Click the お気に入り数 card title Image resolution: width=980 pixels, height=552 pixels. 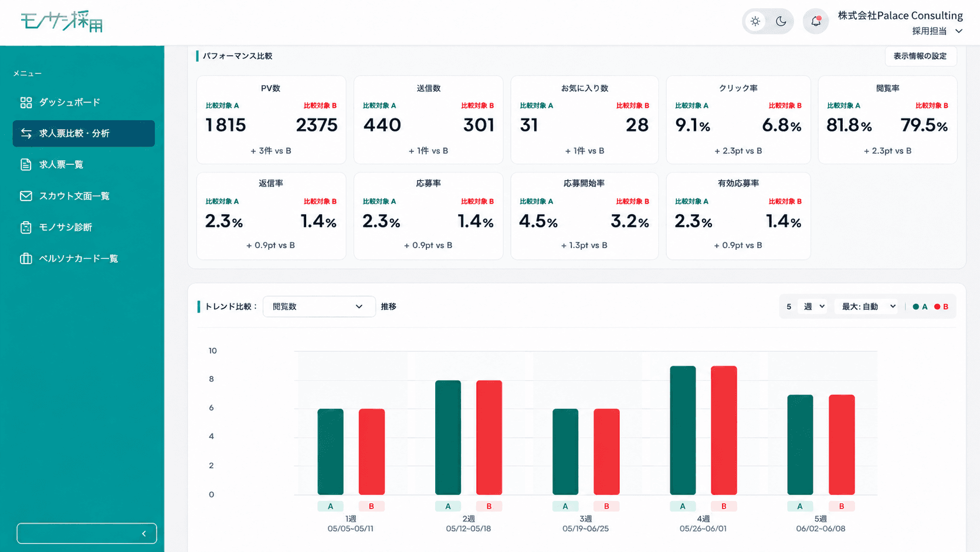tap(585, 89)
